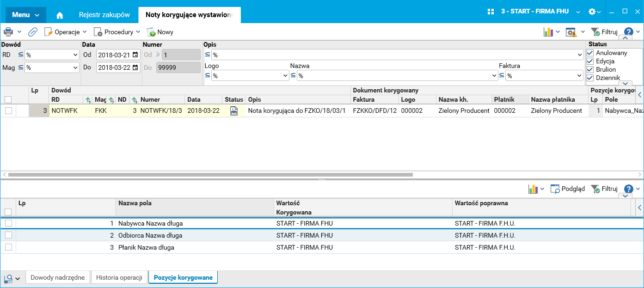This screenshot has width=644, height=288.
Task: Click the paperclip attachments icon
Action: [x=33, y=32]
